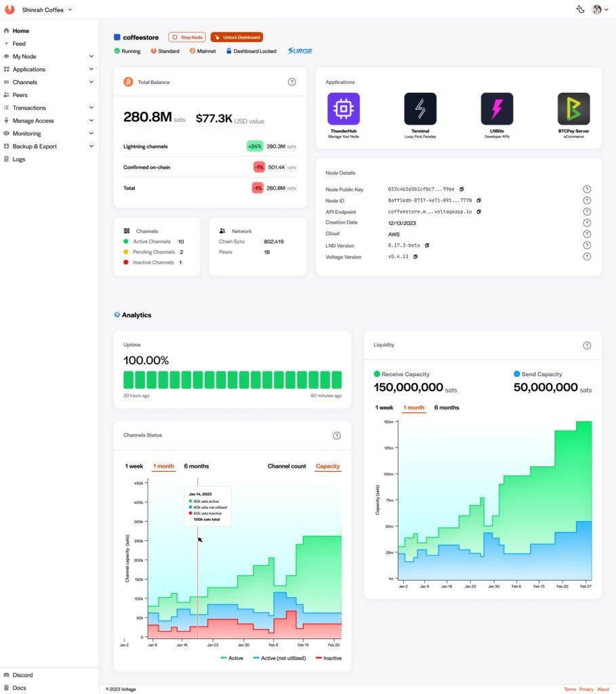Open BTCPay Server application icon
616x694 pixels.
pyautogui.click(x=573, y=109)
